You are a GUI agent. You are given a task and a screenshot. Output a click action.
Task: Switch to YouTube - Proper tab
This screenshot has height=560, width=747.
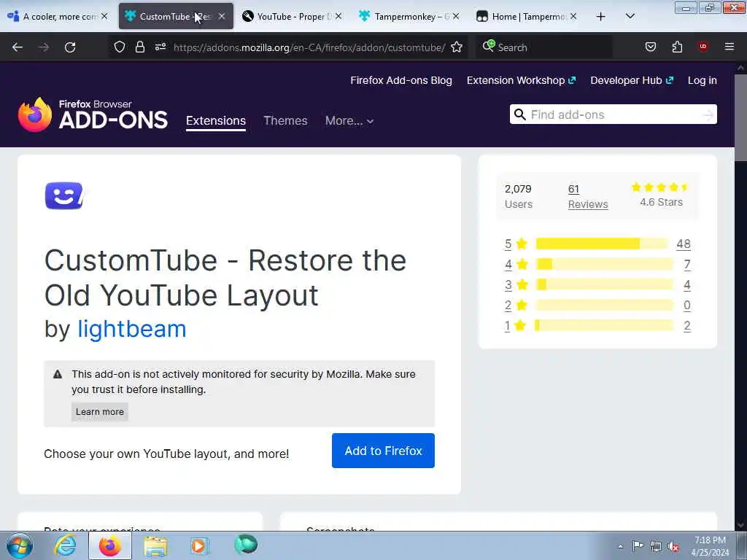tap(294, 17)
